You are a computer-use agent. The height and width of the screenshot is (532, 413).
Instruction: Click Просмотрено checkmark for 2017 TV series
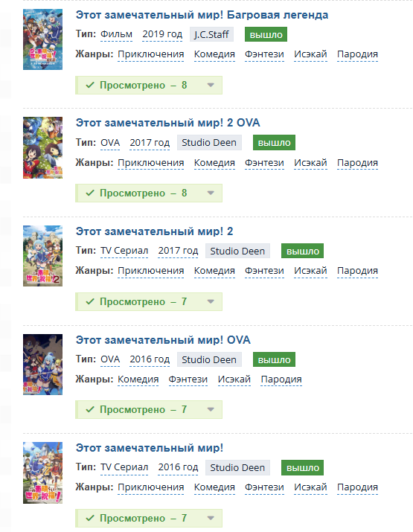(90, 301)
